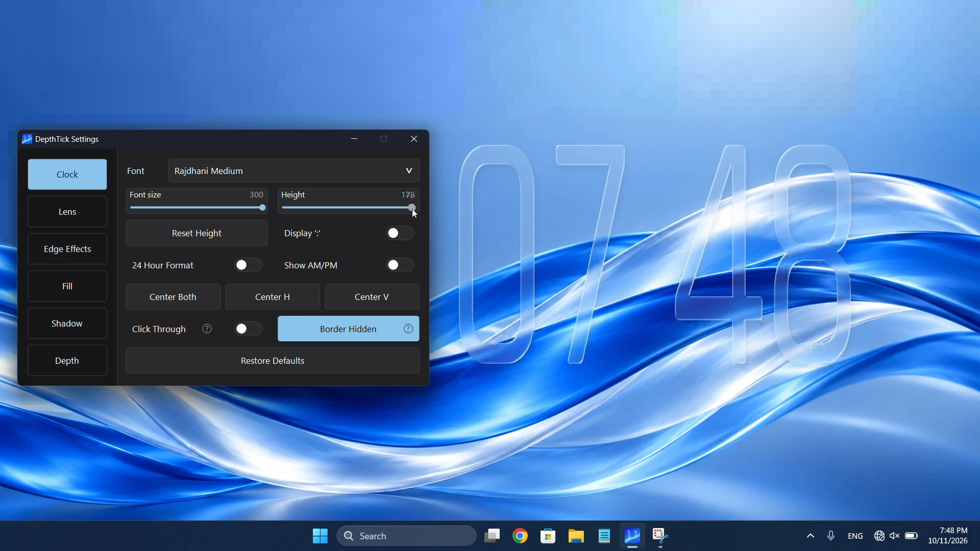Toggle the Border Hidden button
The height and width of the screenshot is (551, 980).
tap(349, 329)
